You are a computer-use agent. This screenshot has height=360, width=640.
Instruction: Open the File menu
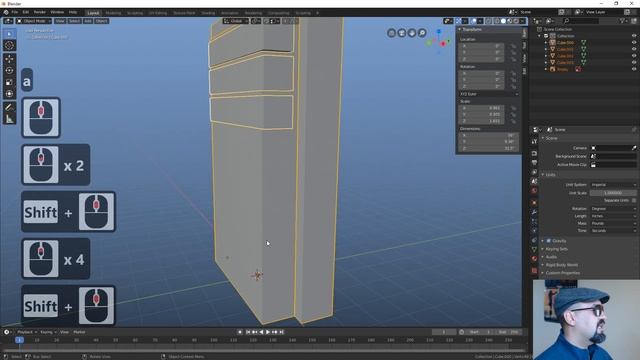click(x=15, y=12)
